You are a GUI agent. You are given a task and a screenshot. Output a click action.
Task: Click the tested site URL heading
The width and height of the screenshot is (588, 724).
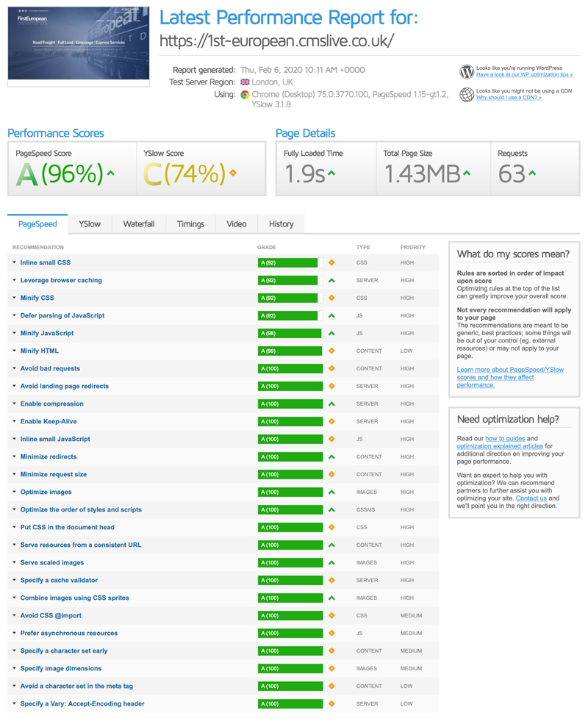tap(277, 41)
